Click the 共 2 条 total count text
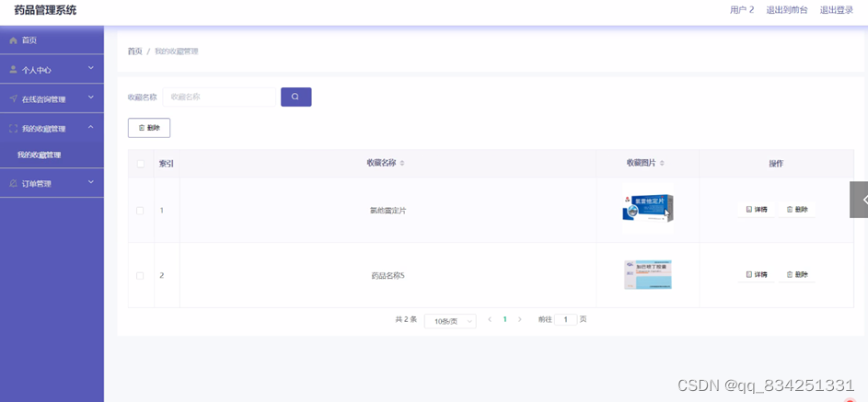The width and height of the screenshot is (868, 402). tap(406, 319)
